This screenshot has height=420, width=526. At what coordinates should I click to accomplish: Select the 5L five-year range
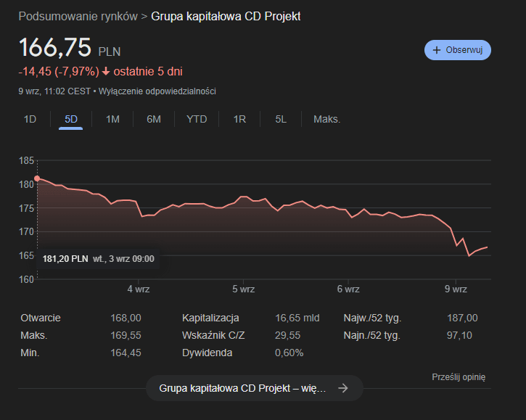pyautogui.click(x=281, y=119)
